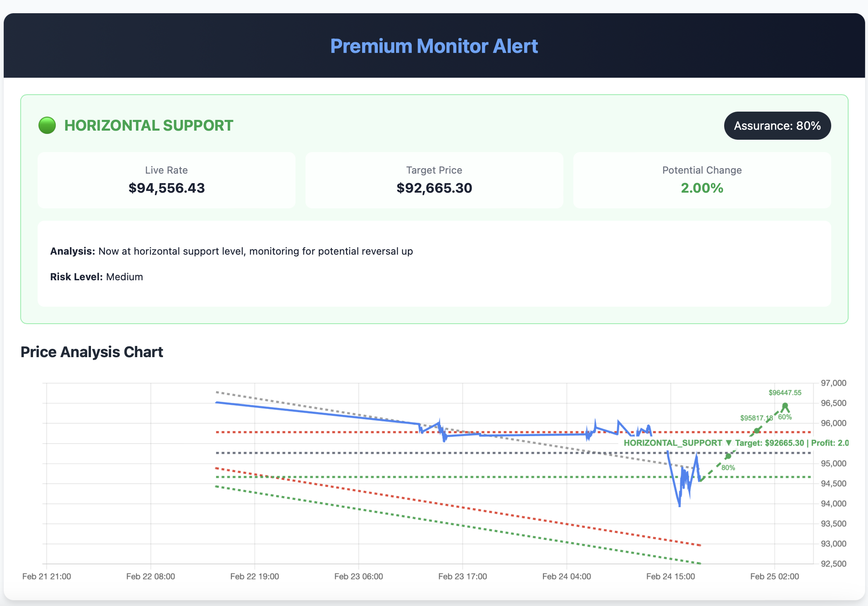
Task: Click the 94,000 y-axis label
Action: tap(833, 503)
